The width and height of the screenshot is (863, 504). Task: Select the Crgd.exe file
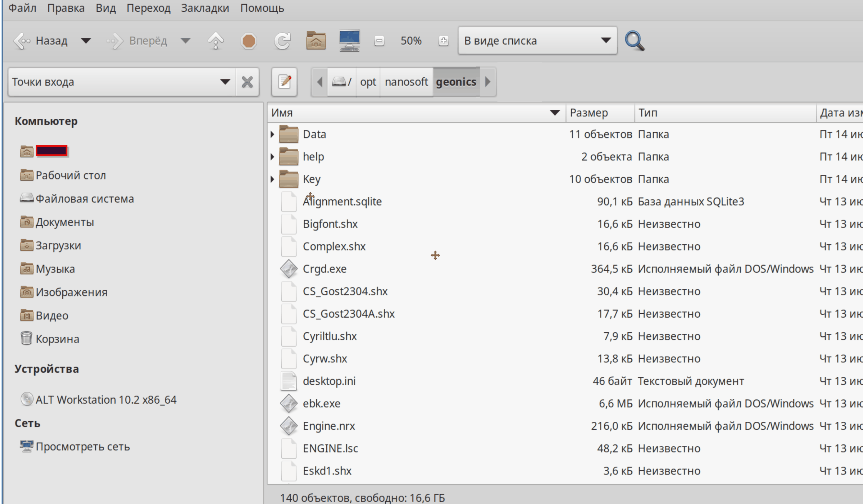click(x=324, y=269)
